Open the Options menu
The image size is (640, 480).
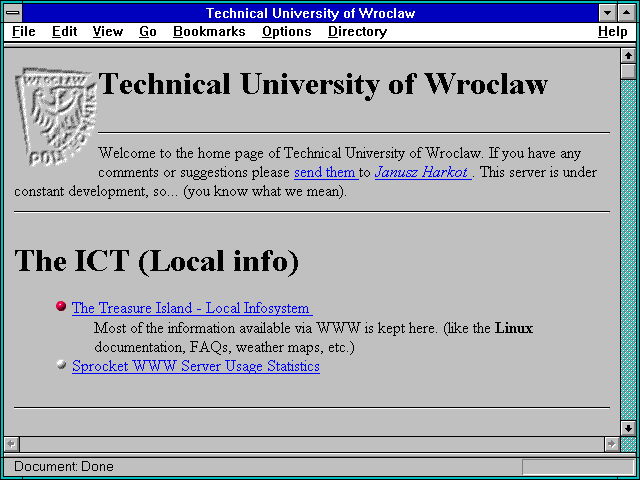(x=287, y=32)
